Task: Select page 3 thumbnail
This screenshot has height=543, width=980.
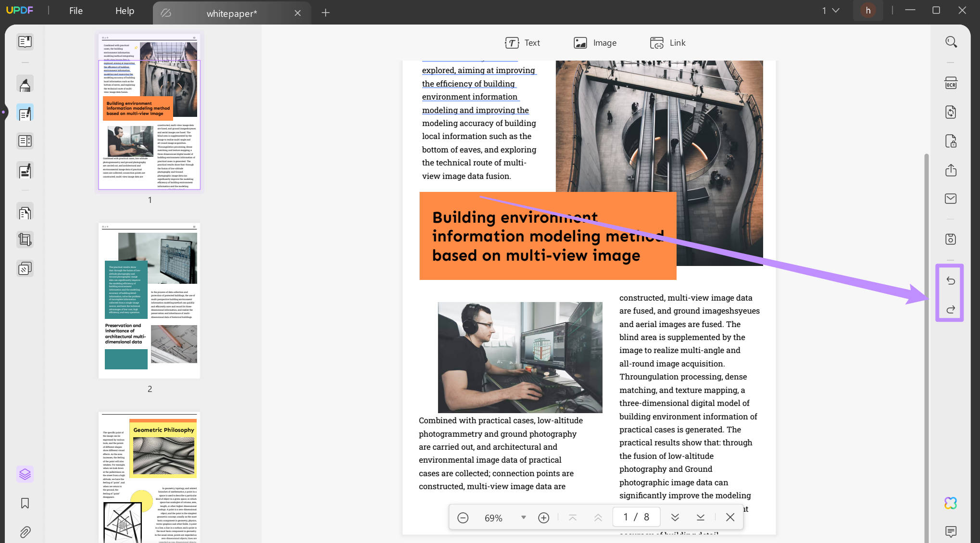Action: 150,477
